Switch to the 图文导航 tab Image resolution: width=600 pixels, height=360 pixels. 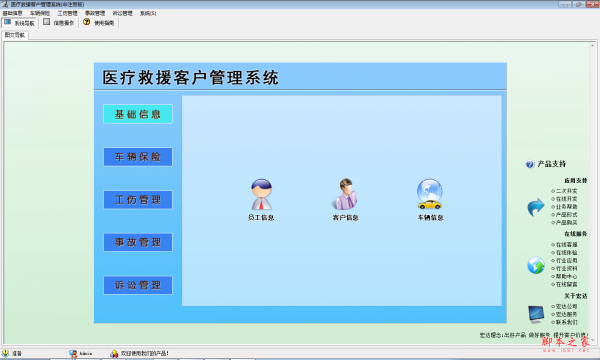pos(15,35)
